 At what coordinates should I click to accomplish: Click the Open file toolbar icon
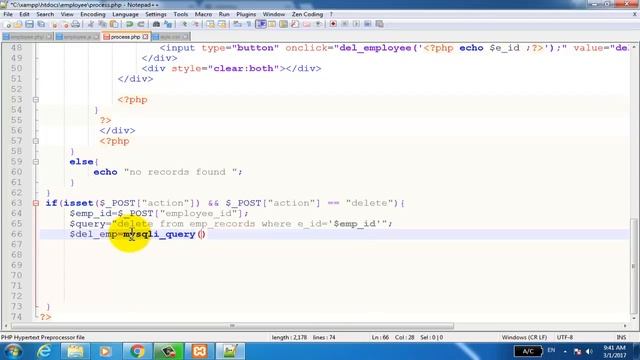click(x=18, y=24)
